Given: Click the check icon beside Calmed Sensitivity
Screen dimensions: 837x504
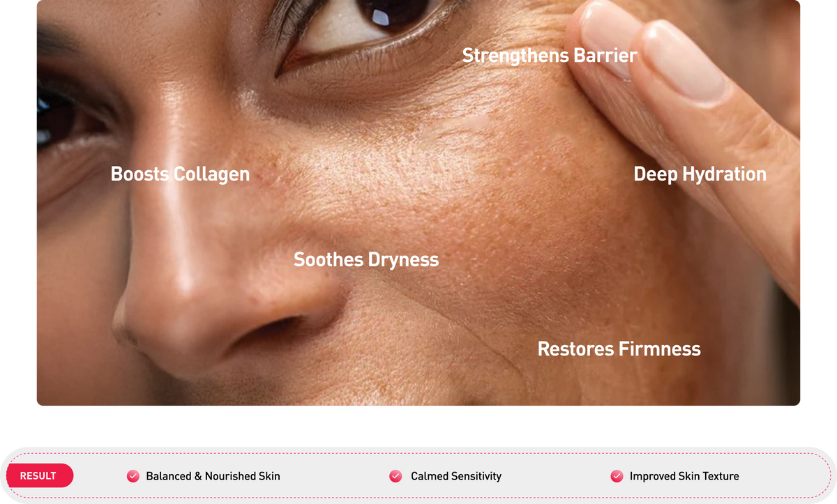Looking at the screenshot, I should (x=395, y=476).
